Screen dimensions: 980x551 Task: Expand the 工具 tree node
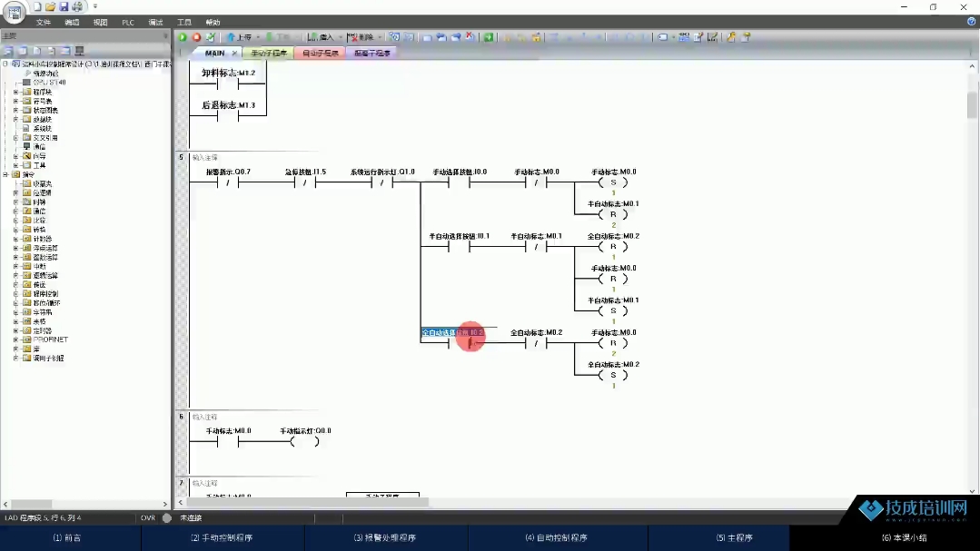[x=15, y=165]
